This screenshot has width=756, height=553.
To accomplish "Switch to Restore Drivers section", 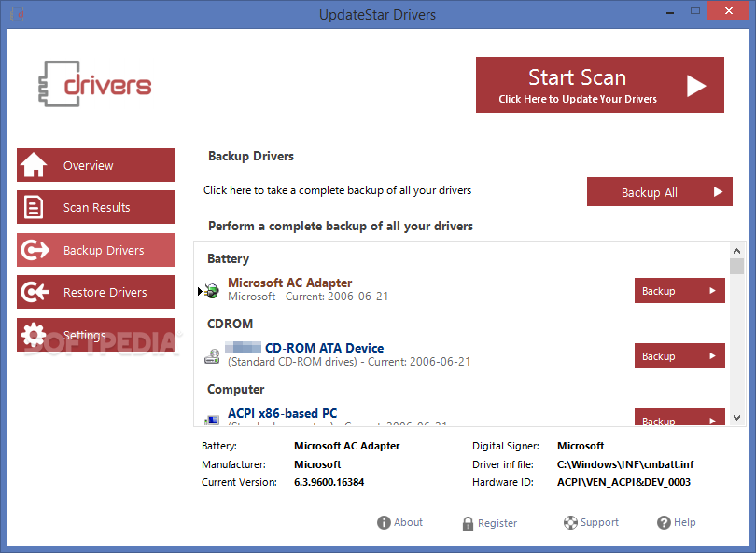I will 95,292.
